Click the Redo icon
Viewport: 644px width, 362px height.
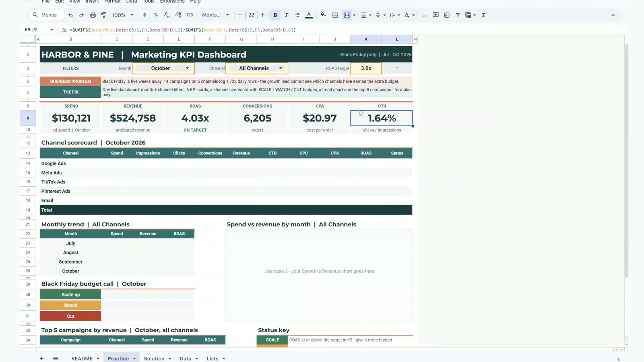pos(81,15)
